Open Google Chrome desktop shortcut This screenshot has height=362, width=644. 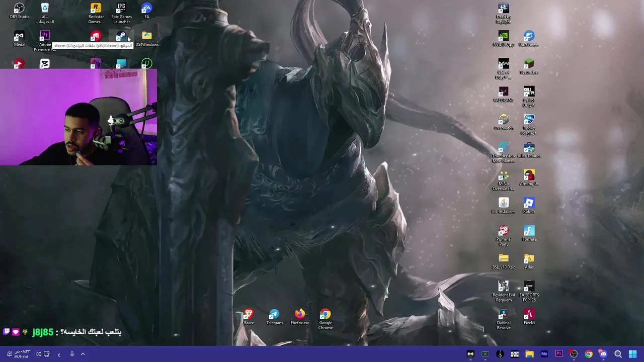pyautogui.click(x=326, y=319)
